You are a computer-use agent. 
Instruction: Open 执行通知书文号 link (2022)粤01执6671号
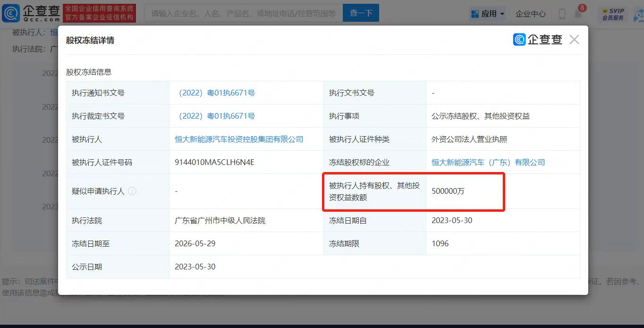tap(215, 93)
